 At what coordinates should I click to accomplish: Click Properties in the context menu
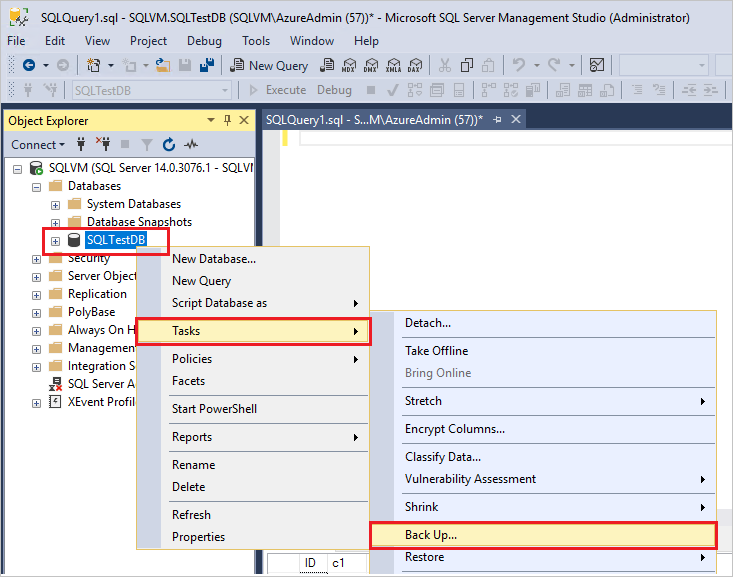(253, 537)
